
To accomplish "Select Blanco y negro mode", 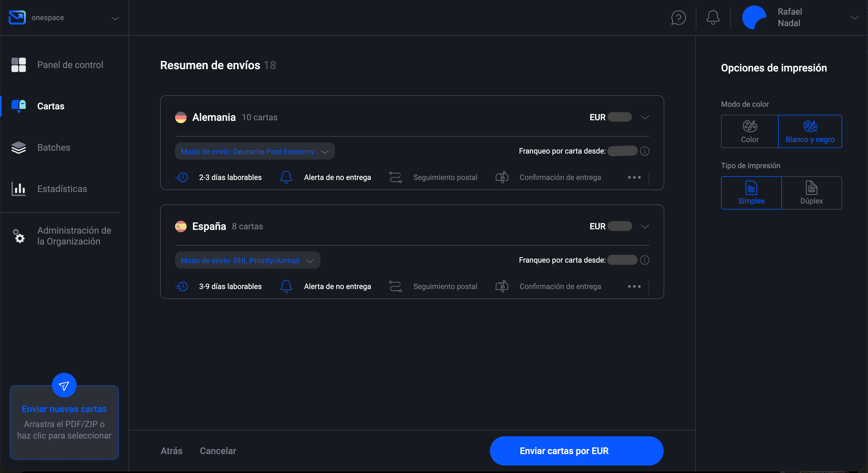I will click(810, 131).
